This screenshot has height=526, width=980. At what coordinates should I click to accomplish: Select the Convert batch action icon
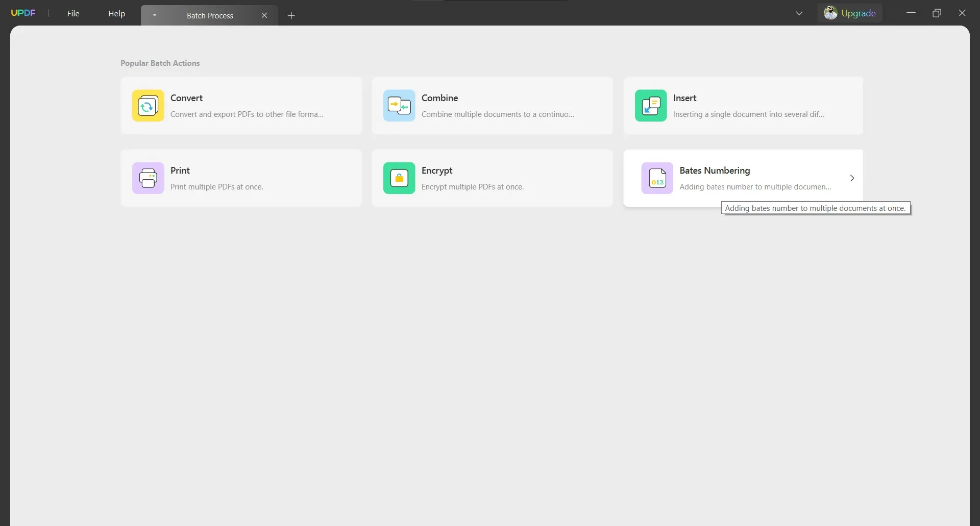[x=148, y=105]
